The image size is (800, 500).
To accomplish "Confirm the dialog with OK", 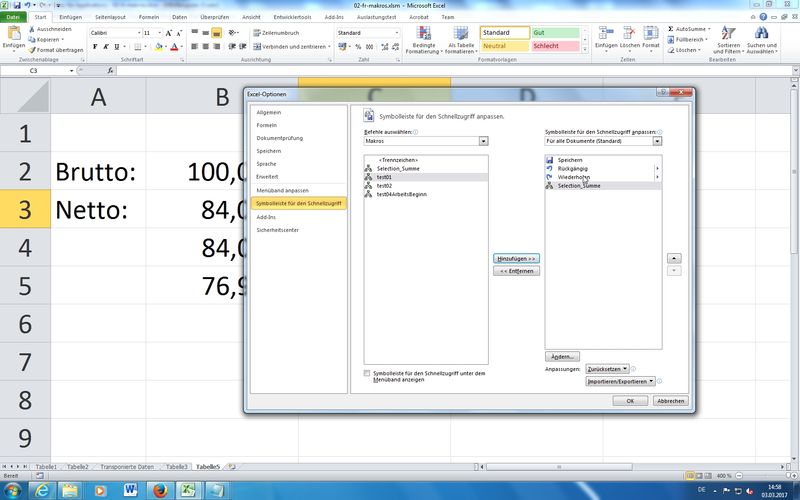I will pos(630,400).
